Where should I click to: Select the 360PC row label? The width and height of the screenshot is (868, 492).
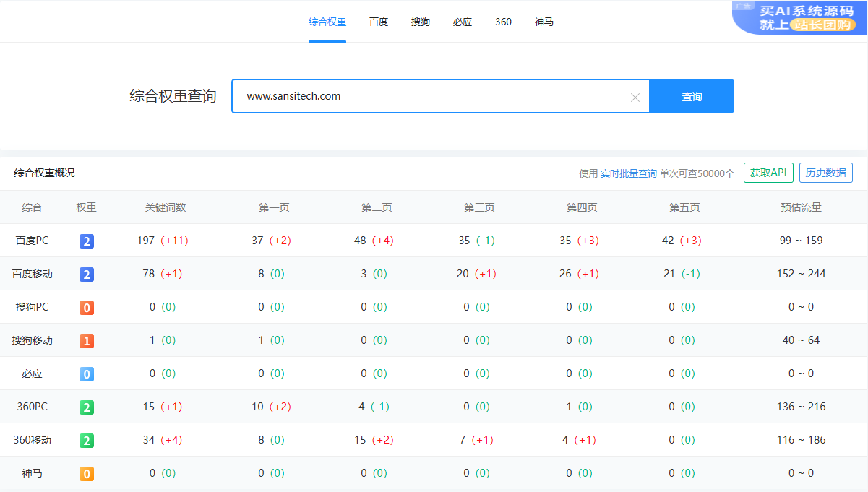pos(32,407)
